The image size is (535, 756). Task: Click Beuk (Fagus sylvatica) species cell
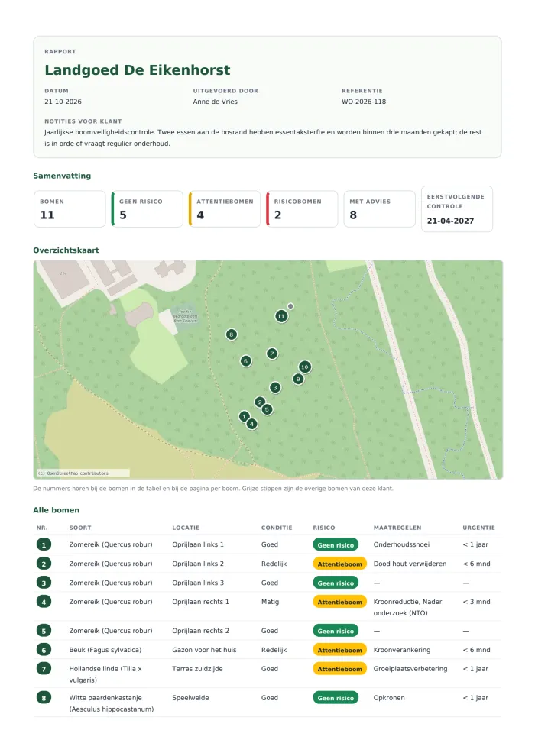pos(105,650)
